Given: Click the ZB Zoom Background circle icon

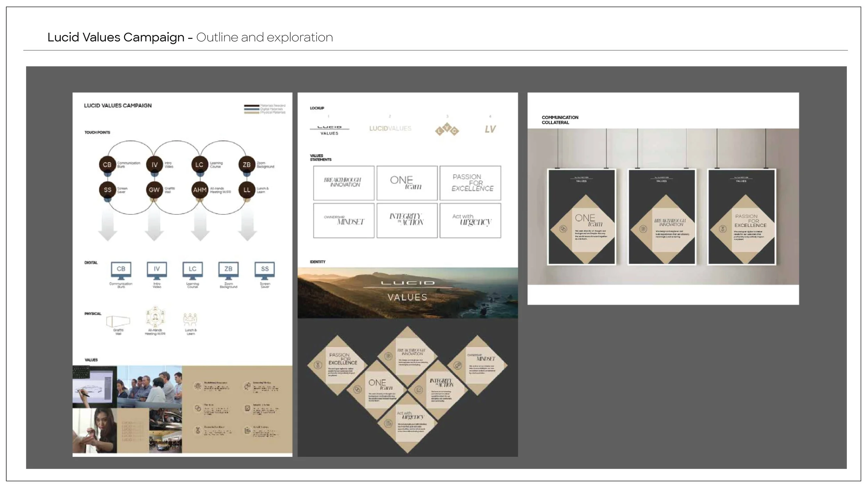Looking at the screenshot, I should pyautogui.click(x=247, y=165).
